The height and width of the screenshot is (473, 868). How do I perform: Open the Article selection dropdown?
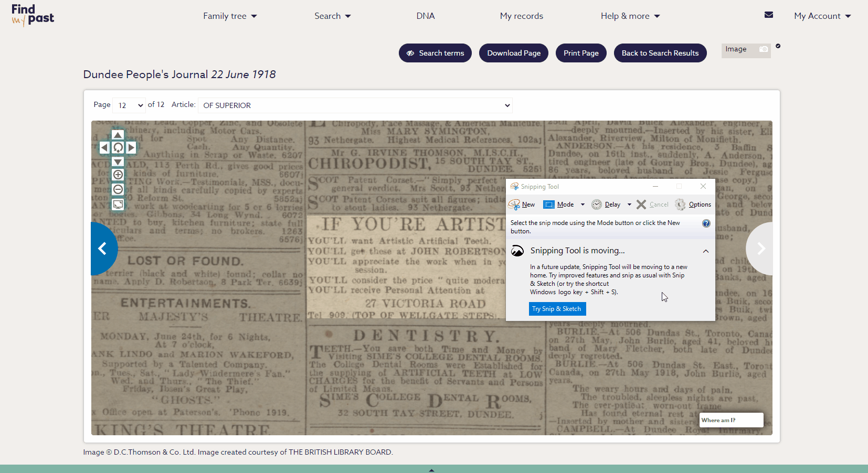coord(355,105)
